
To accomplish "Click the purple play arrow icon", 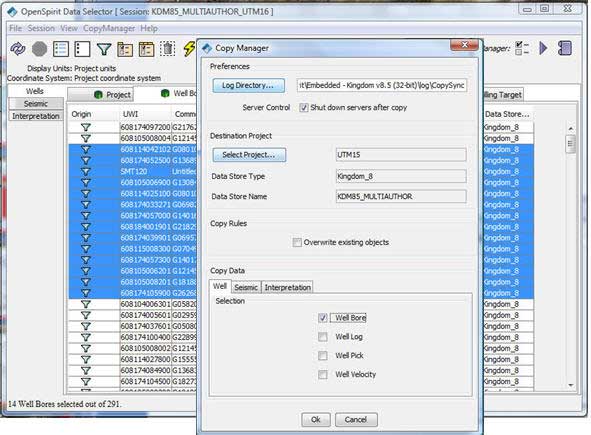I will pos(543,48).
